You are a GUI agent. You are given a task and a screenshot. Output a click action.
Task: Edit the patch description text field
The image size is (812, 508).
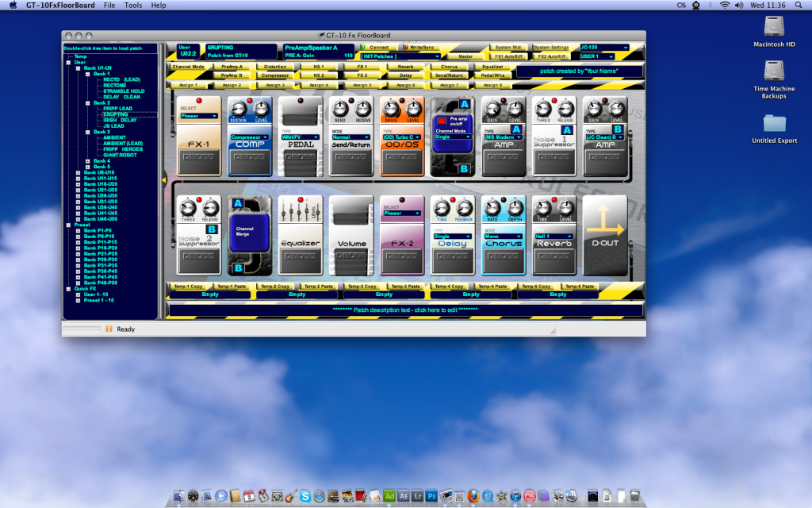405,310
